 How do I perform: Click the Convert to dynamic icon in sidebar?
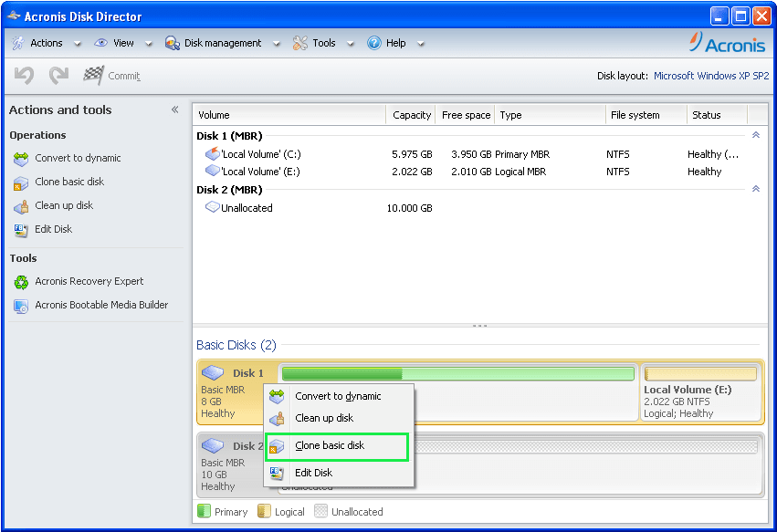pos(21,159)
